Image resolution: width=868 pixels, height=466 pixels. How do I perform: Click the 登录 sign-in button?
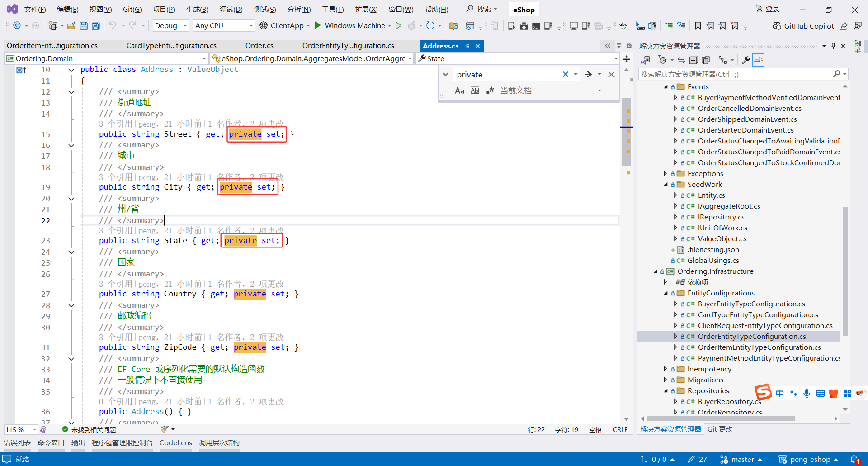click(x=768, y=9)
